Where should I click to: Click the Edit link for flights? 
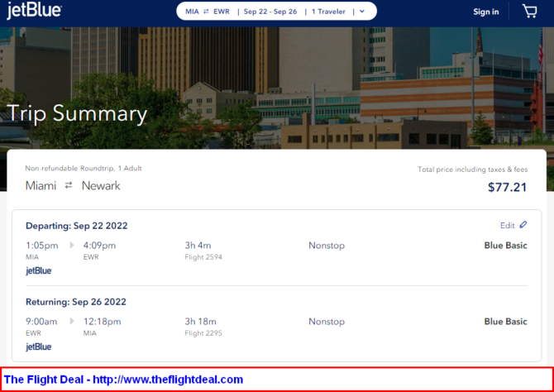[x=508, y=225]
